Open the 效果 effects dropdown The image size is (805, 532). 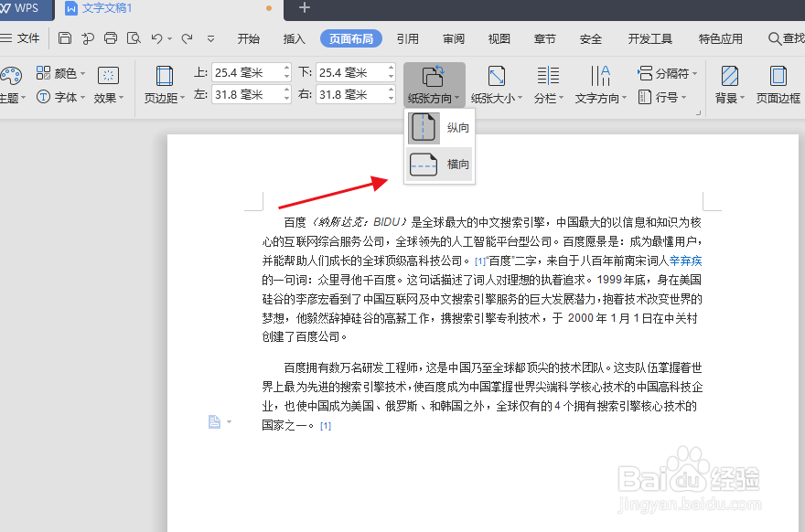tap(108, 85)
